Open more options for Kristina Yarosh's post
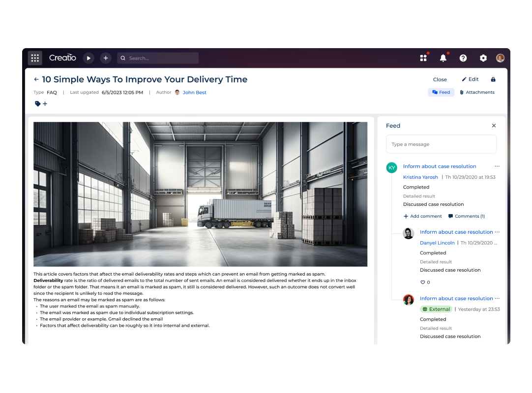Viewport: 532px width, 393px height. 497,167
